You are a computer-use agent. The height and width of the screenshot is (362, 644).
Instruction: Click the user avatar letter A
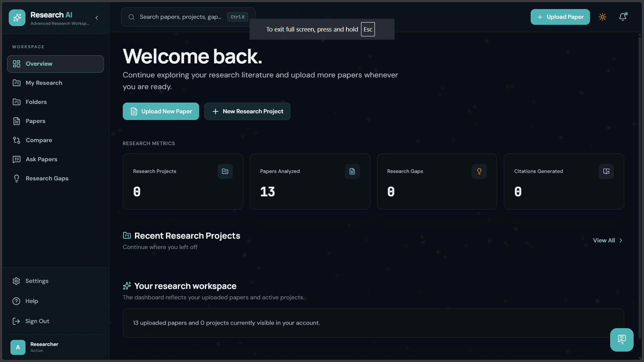point(18,347)
